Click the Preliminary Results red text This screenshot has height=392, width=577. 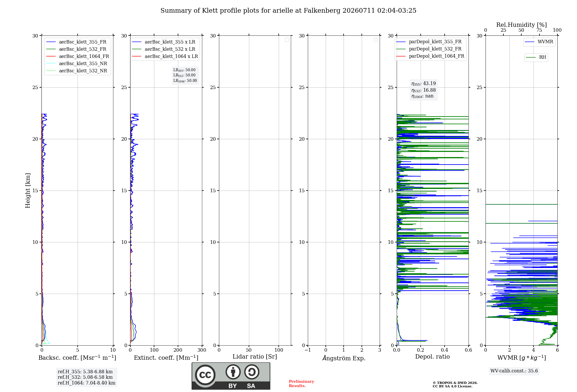point(301,384)
